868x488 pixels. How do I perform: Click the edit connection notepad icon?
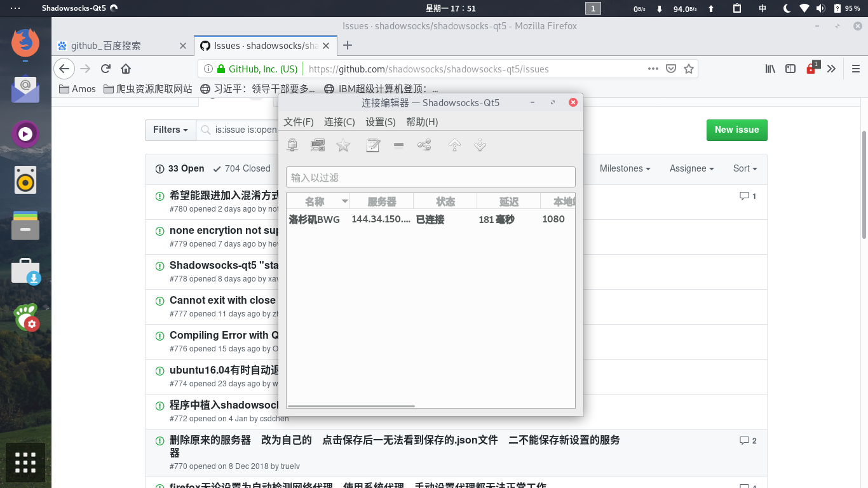coord(373,146)
